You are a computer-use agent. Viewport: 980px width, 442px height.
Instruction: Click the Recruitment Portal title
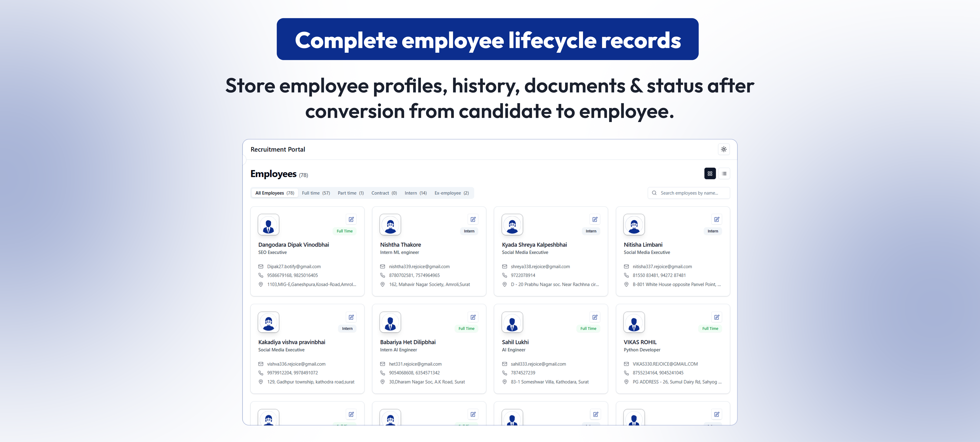coord(278,149)
